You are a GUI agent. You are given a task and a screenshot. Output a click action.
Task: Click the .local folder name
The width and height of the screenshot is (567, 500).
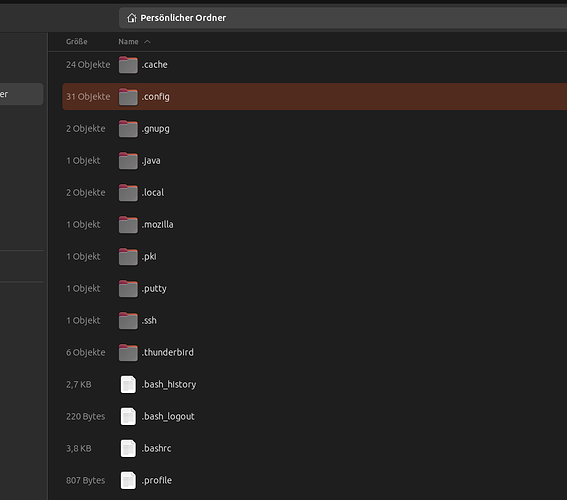pyautogui.click(x=153, y=193)
